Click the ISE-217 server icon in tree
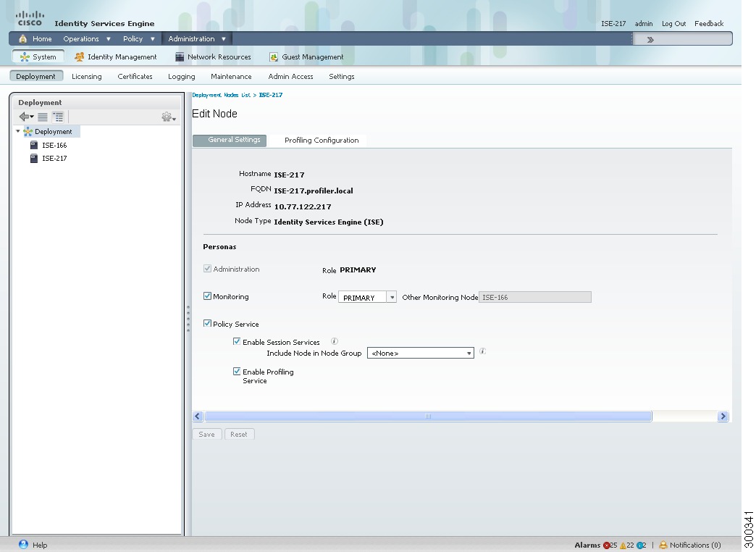756x552 pixels. (x=34, y=158)
